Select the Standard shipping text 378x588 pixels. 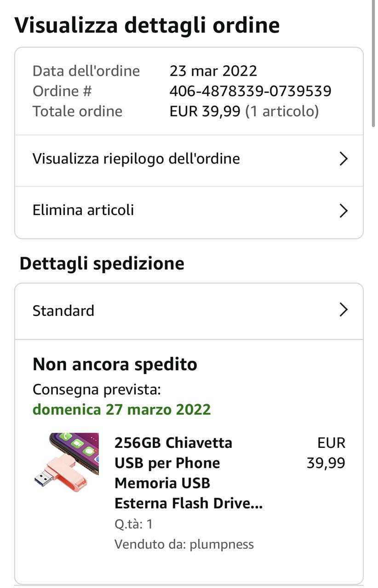pyautogui.click(x=63, y=311)
